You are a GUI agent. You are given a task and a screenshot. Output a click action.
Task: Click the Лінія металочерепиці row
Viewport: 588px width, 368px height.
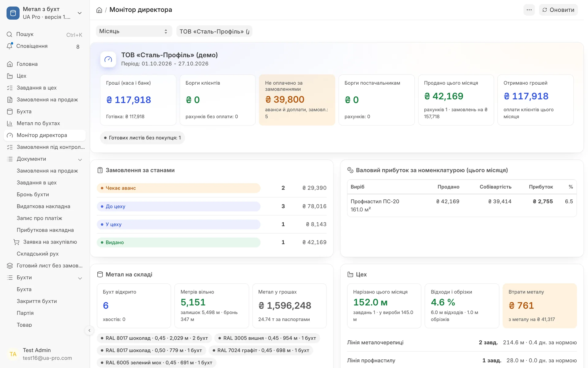[462, 343]
